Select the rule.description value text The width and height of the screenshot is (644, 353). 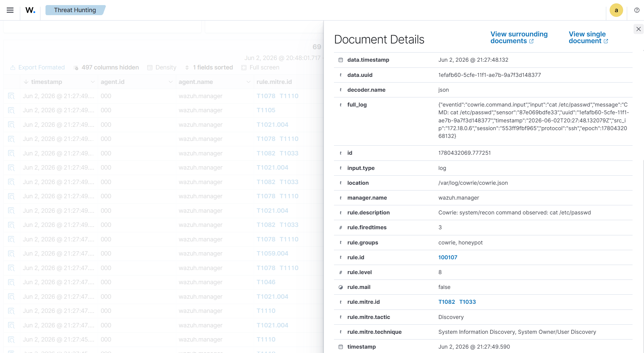coord(514,212)
